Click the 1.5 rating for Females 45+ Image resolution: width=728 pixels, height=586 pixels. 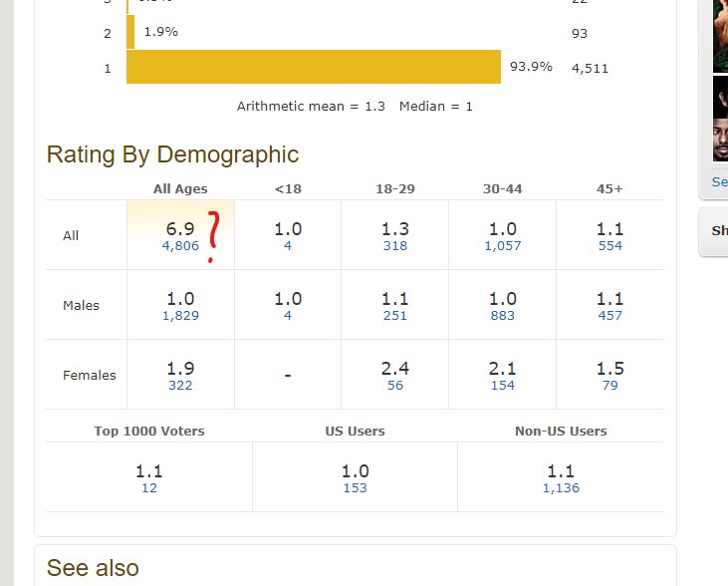pyautogui.click(x=610, y=369)
